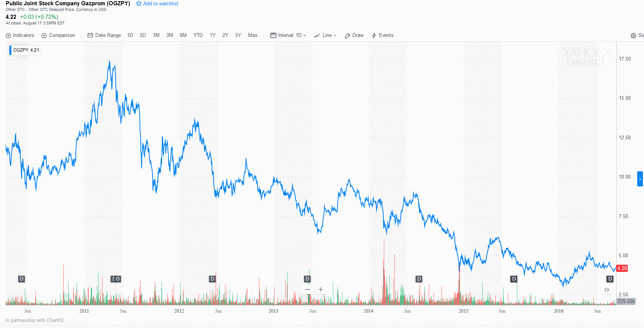Click the dividend D marker after June 2014
The height and width of the screenshot is (328, 644).
(419, 279)
